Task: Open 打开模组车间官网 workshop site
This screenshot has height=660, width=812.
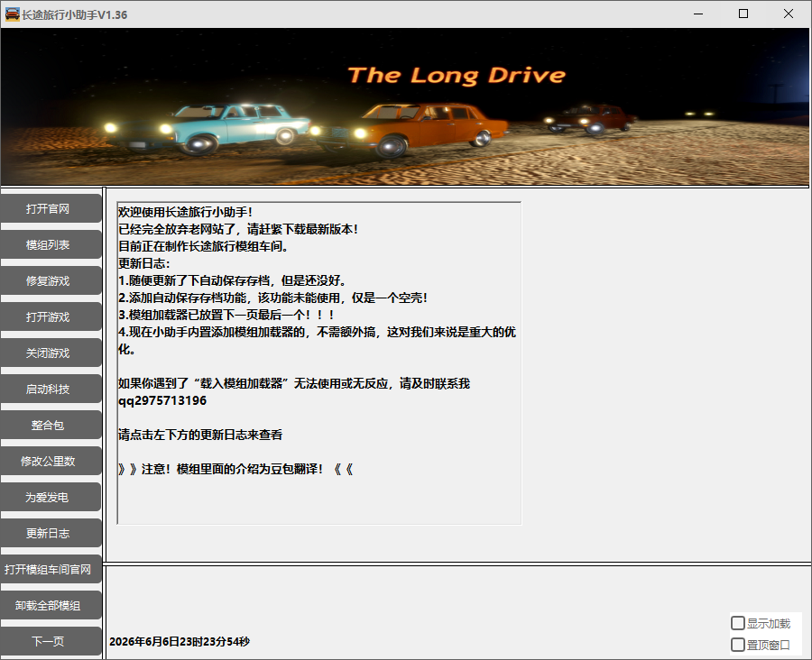Action: 51,570
